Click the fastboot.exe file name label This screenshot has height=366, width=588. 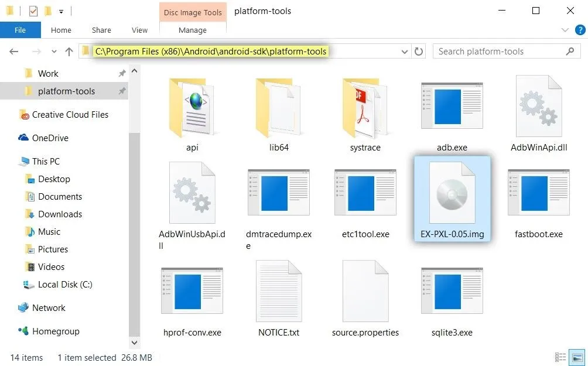(538, 234)
